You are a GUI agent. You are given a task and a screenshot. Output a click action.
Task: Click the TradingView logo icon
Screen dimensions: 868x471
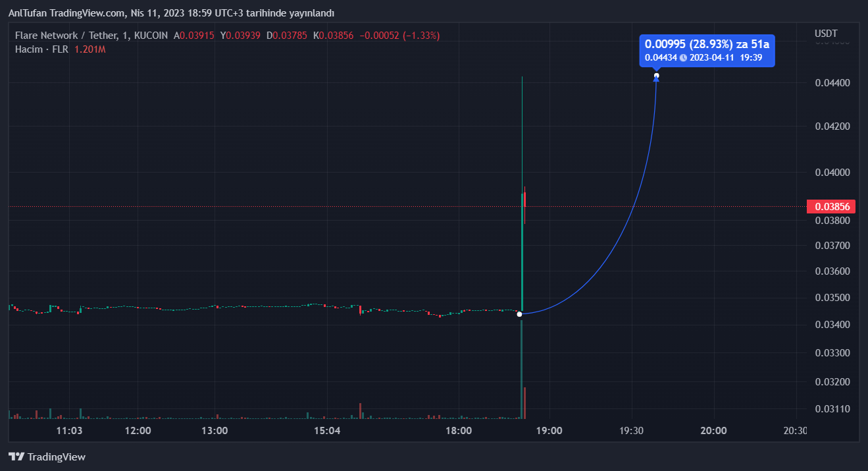point(16,457)
